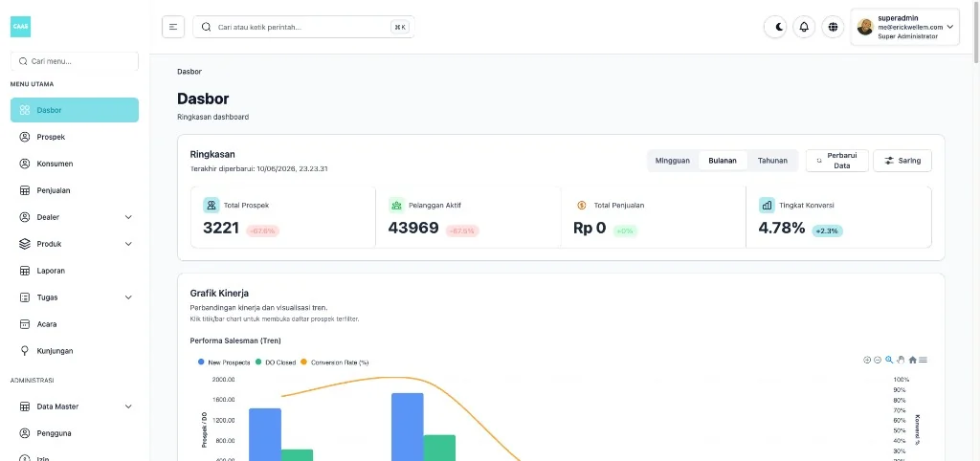Collapse sidebar with the hamburger toggle button
The width and height of the screenshot is (980, 461).
(173, 27)
